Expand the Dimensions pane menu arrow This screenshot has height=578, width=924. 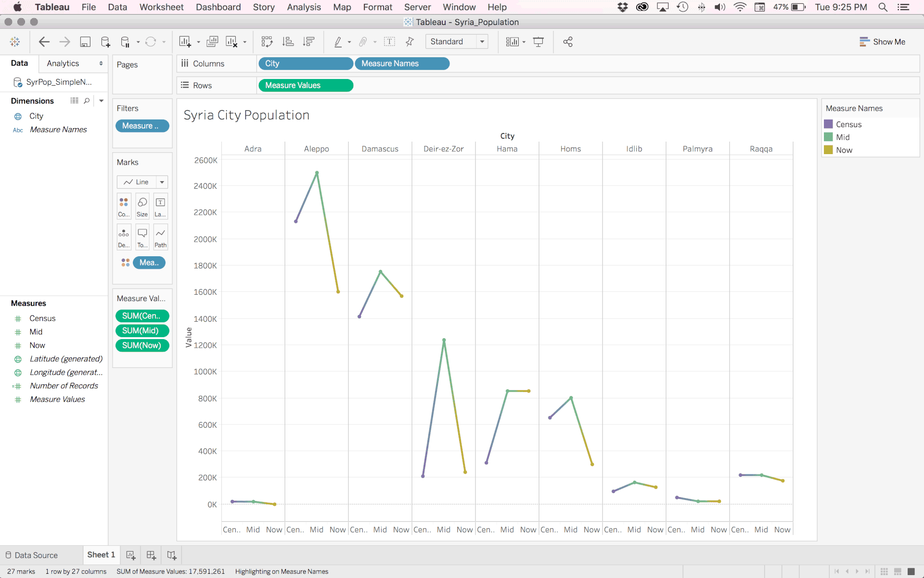click(x=101, y=101)
